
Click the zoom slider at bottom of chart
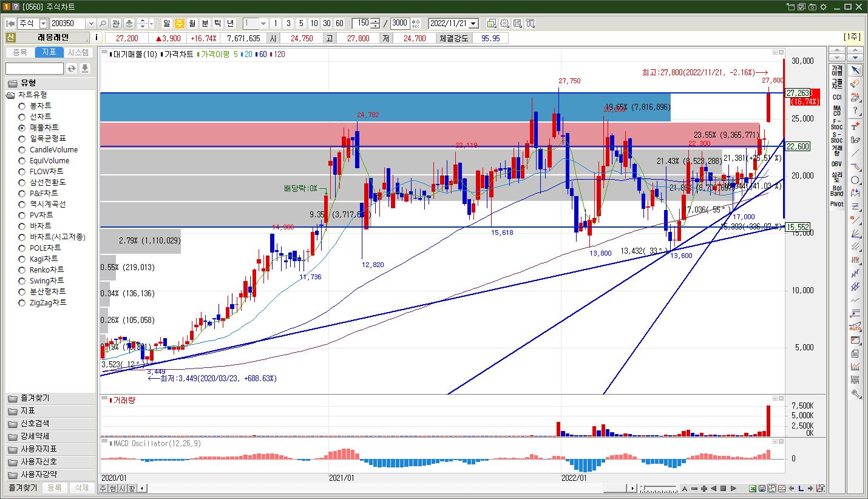pos(659,488)
